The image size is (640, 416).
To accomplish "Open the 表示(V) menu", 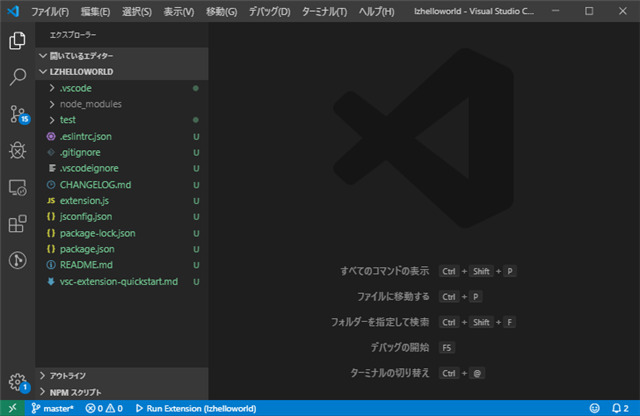I will coord(179,11).
